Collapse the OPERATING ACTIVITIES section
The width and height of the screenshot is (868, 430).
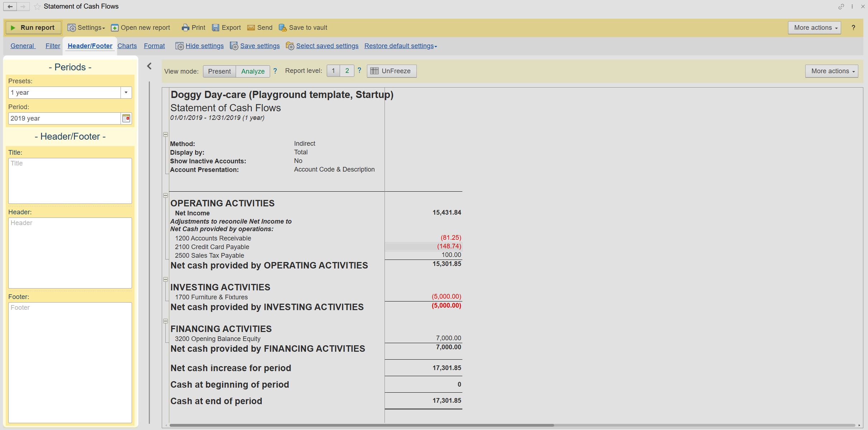pos(165,196)
